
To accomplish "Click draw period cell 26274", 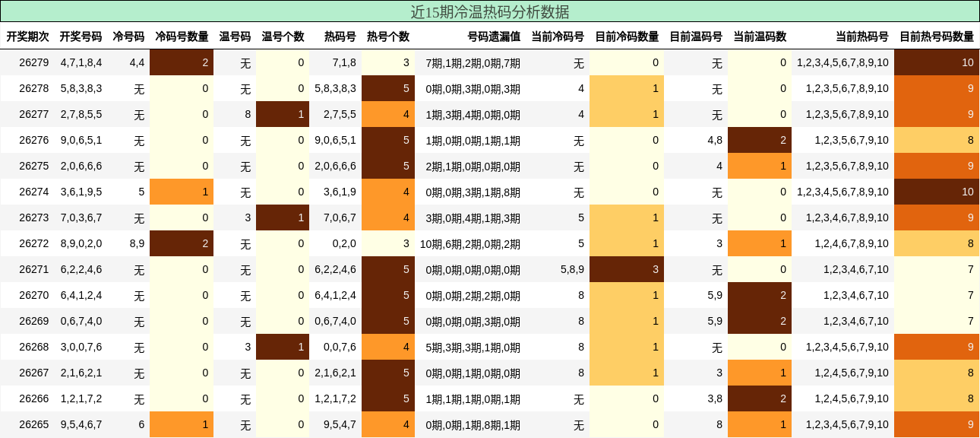I will pos(34,192).
